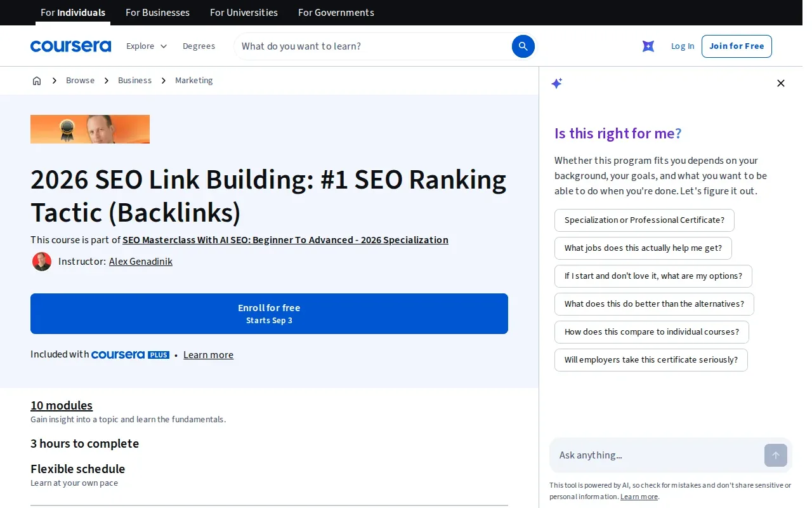Switch to For Businesses tab
The image size is (812, 508).
pos(157,13)
